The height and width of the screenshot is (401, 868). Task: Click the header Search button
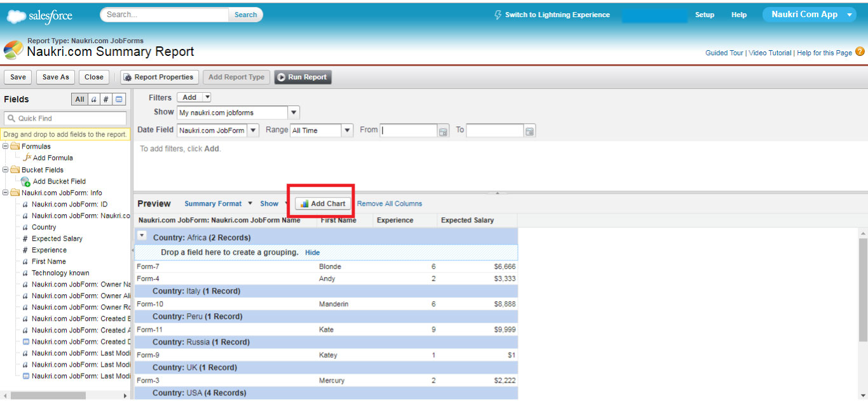(245, 15)
